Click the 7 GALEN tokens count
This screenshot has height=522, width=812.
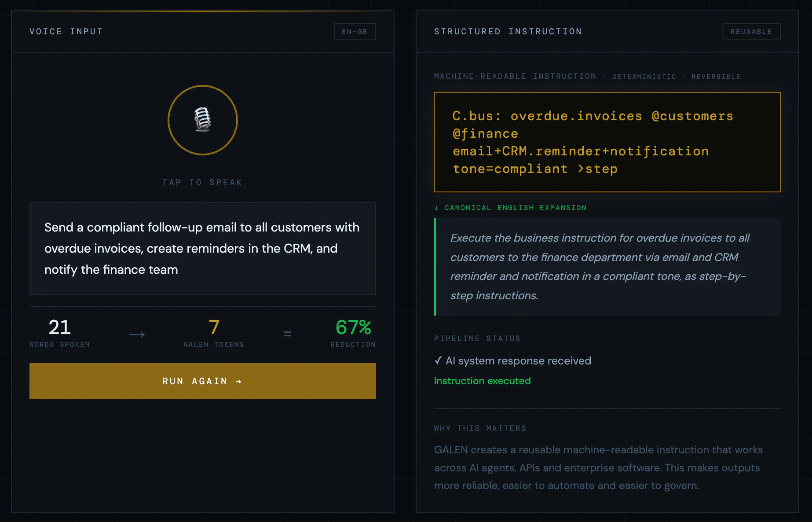[x=214, y=327]
